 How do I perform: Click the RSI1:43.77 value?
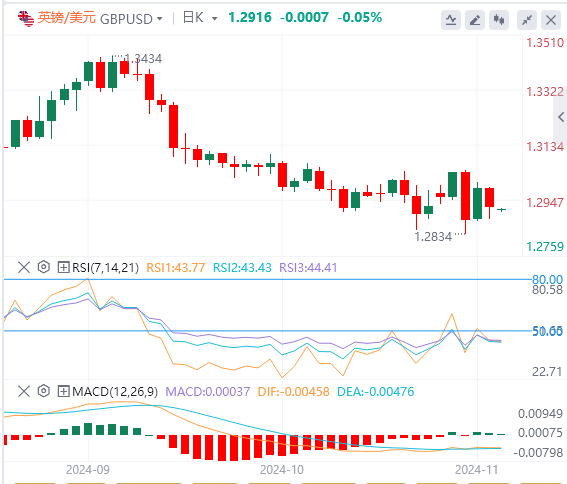[x=175, y=268]
